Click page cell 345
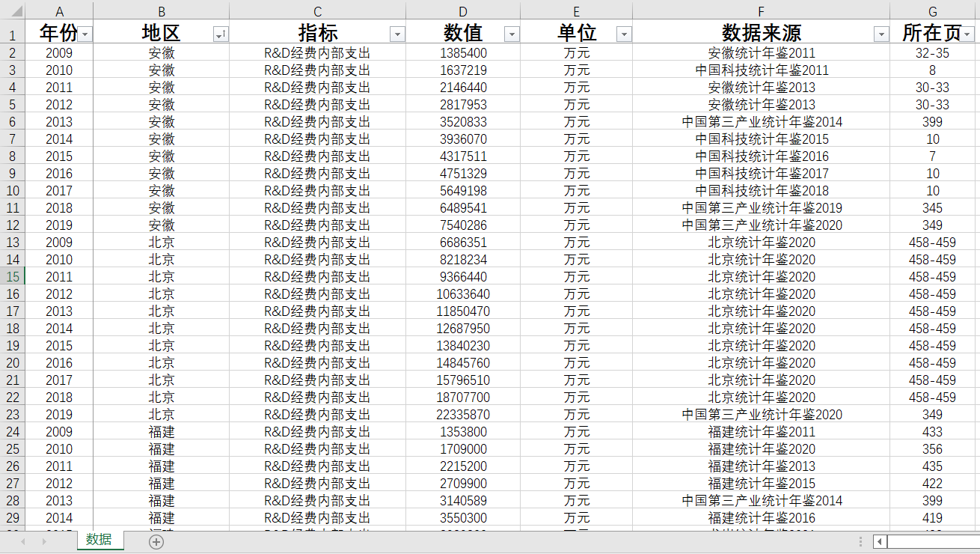 pyautogui.click(x=933, y=208)
